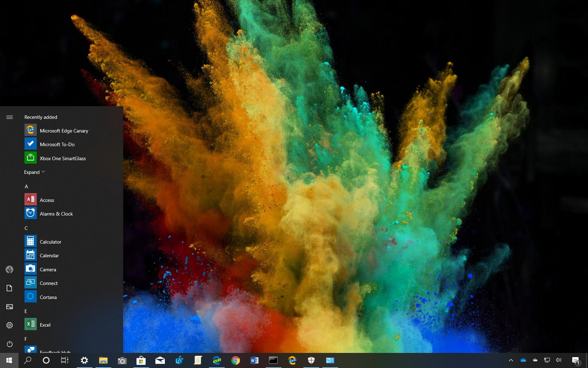Open Word on taskbar

(x=254, y=360)
